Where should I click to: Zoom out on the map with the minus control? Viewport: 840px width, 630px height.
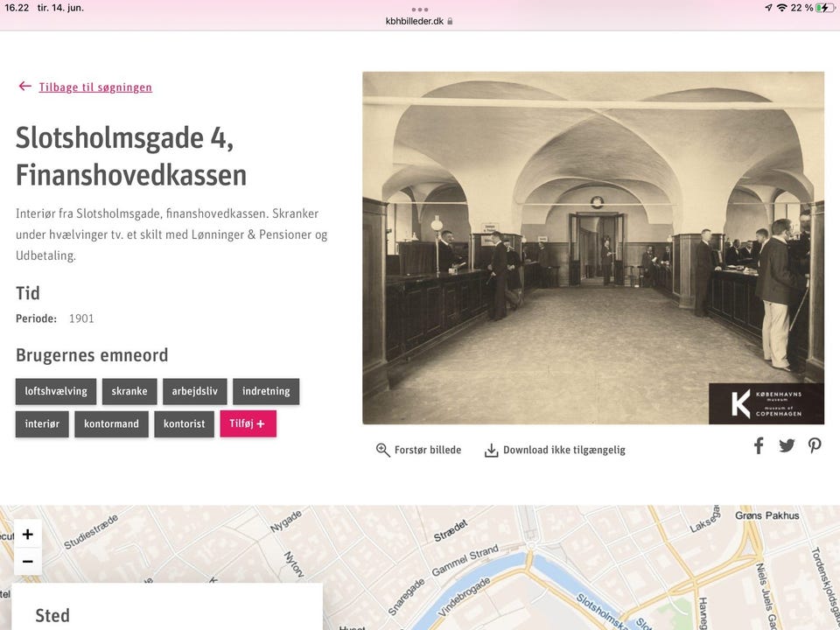click(27, 560)
